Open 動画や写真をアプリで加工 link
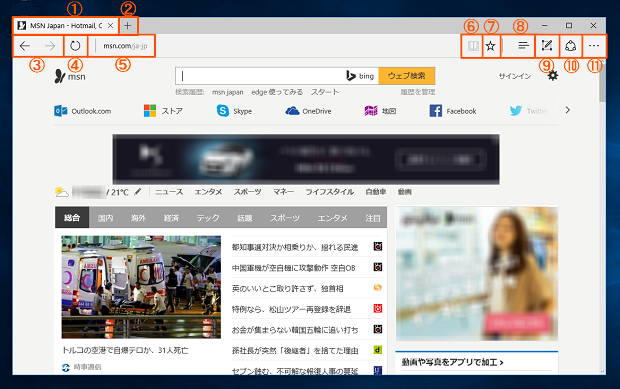 pos(453,362)
